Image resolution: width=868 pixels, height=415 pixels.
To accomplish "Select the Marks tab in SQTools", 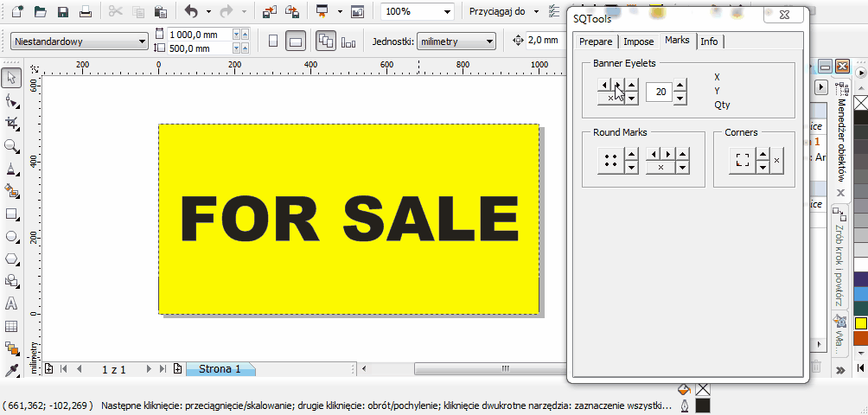I will coord(677,41).
